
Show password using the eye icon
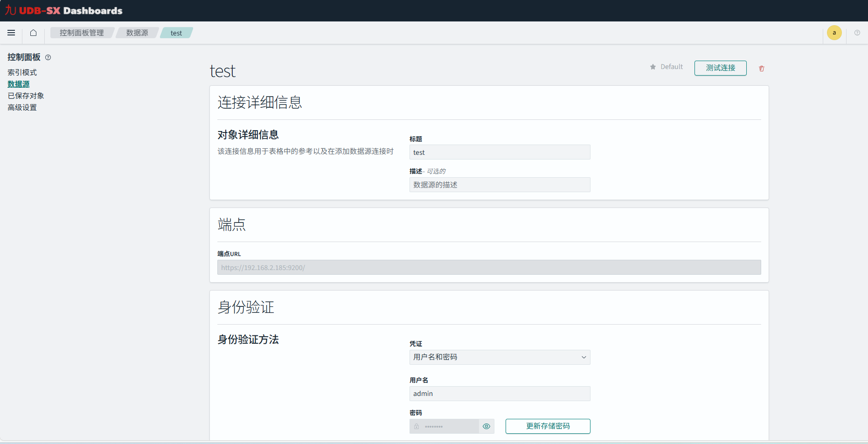[486, 426]
